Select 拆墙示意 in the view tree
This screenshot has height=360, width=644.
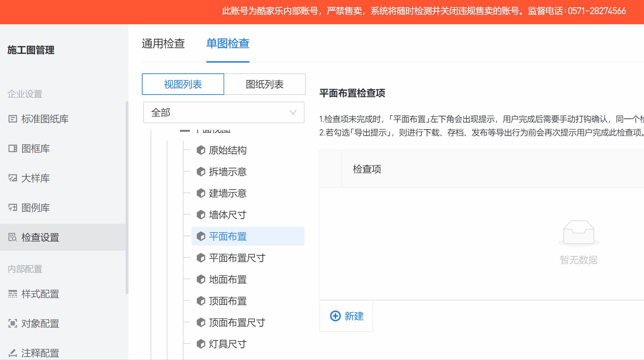pos(228,172)
